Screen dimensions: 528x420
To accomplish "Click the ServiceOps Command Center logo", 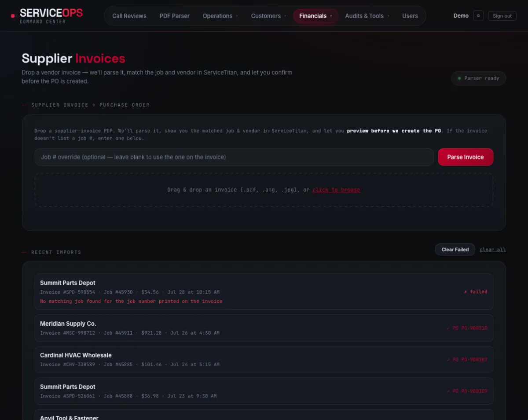I will [x=47, y=16].
